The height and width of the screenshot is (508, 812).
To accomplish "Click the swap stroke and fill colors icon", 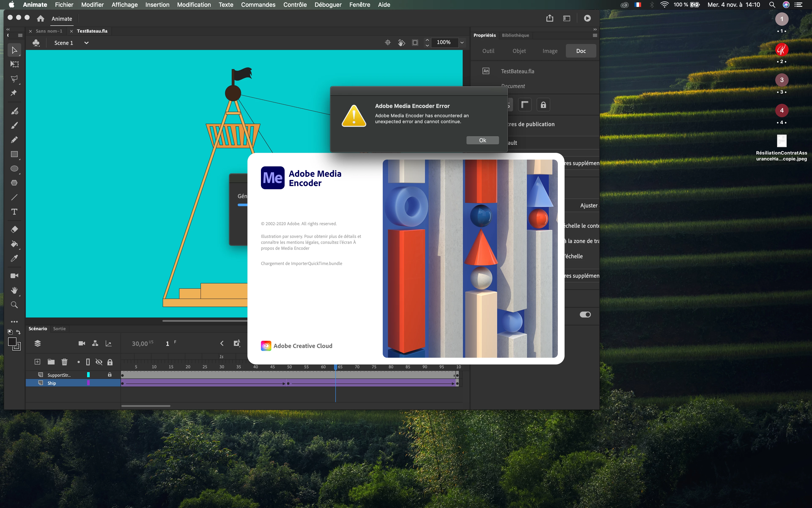I will 18,332.
